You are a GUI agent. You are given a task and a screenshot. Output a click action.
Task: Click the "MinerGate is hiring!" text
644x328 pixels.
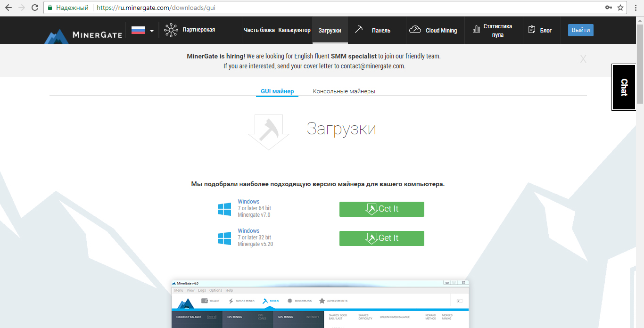tap(216, 56)
